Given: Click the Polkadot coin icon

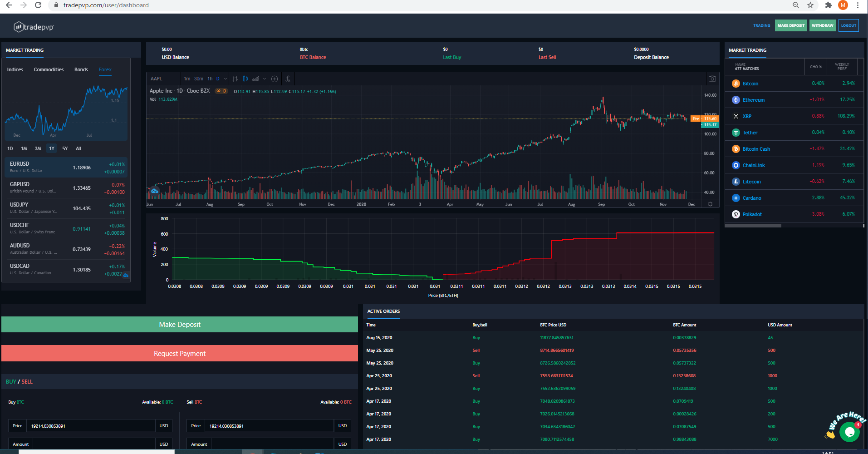Looking at the screenshot, I should click(736, 214).
